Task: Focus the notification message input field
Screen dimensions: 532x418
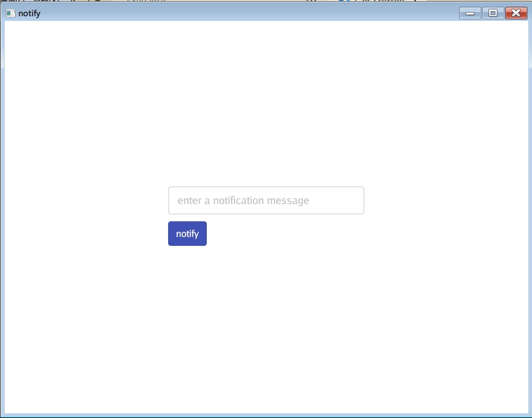Action: [x=266, y=200]
